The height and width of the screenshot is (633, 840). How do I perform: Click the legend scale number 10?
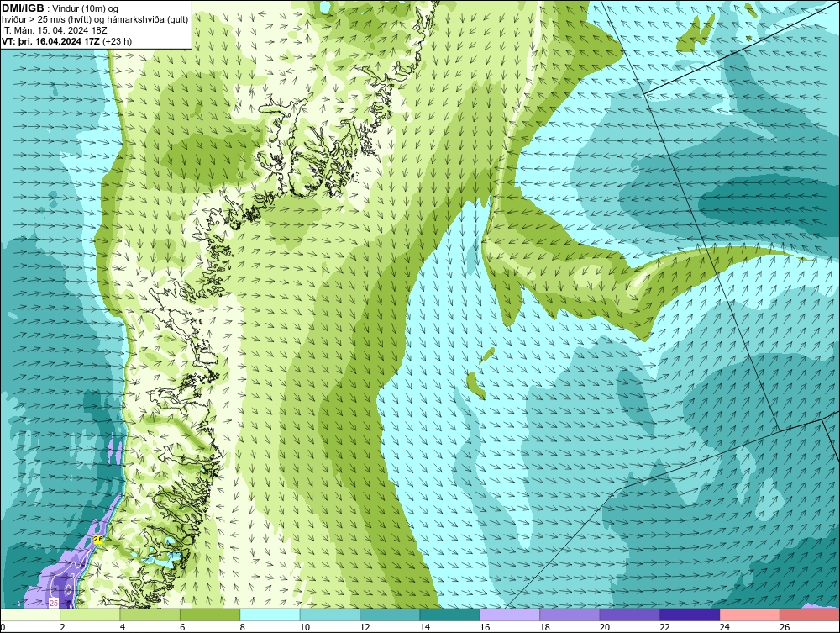[304, 627]
